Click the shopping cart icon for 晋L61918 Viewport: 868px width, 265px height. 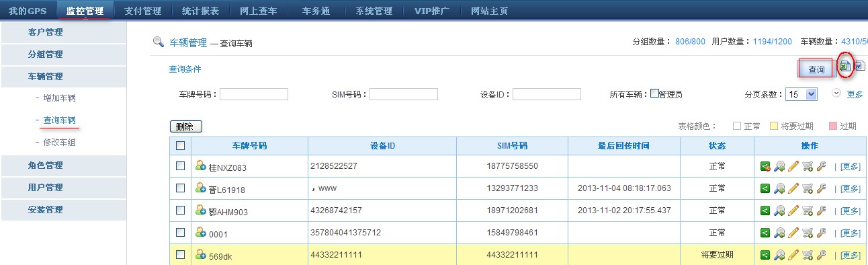pos(808,188)
